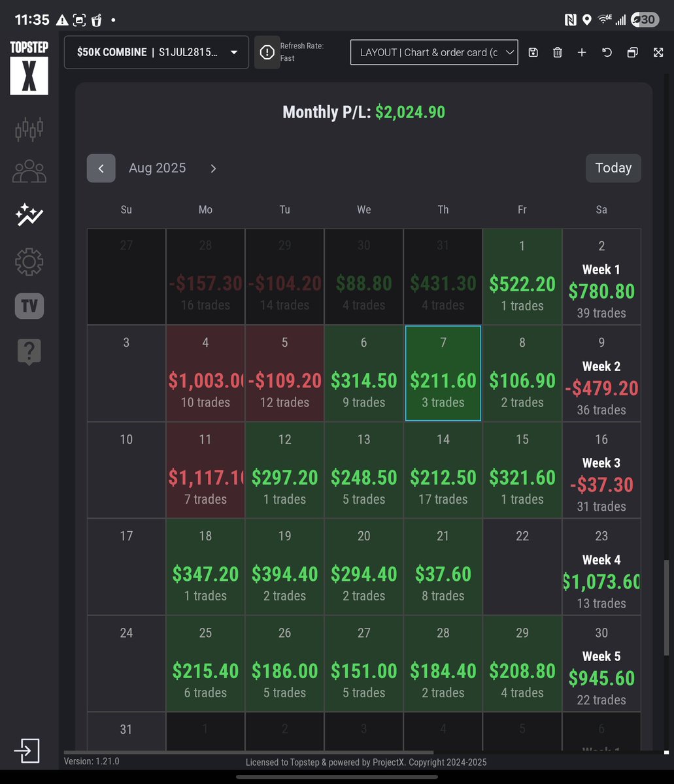Log out using the exit icon at bottom
The image size is (674, 784).
coord(27,751)
